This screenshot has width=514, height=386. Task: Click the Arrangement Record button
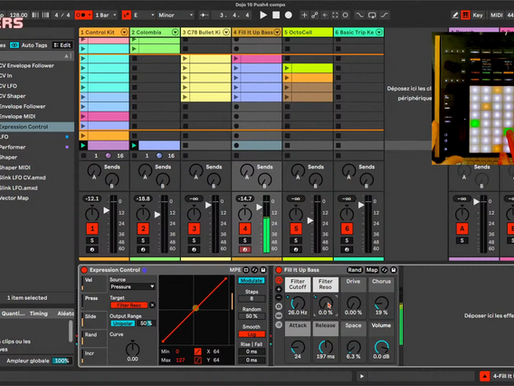coord(289,15)
